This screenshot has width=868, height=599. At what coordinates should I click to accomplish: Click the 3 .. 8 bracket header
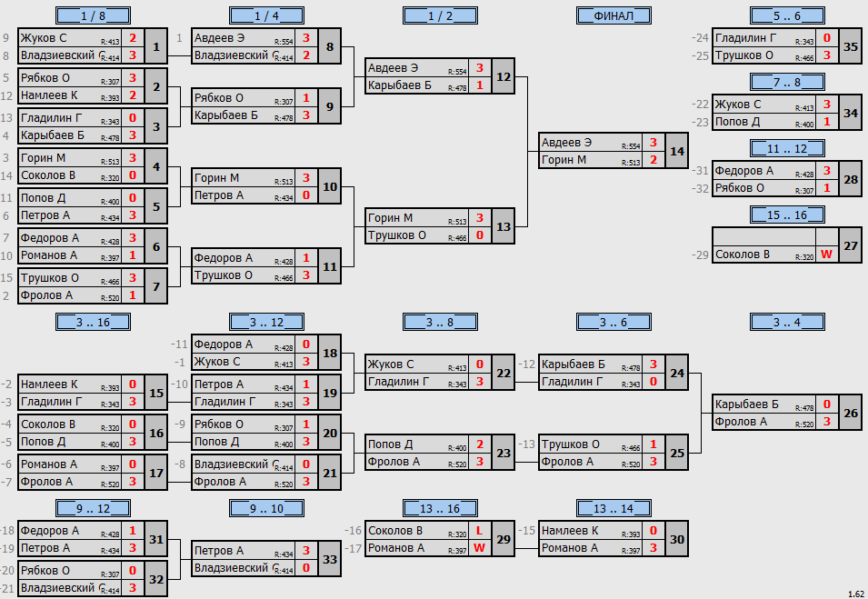coord(440,322)
